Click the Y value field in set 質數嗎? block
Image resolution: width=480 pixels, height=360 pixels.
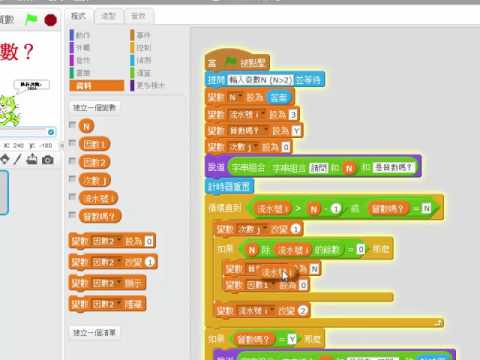(296, 131)
